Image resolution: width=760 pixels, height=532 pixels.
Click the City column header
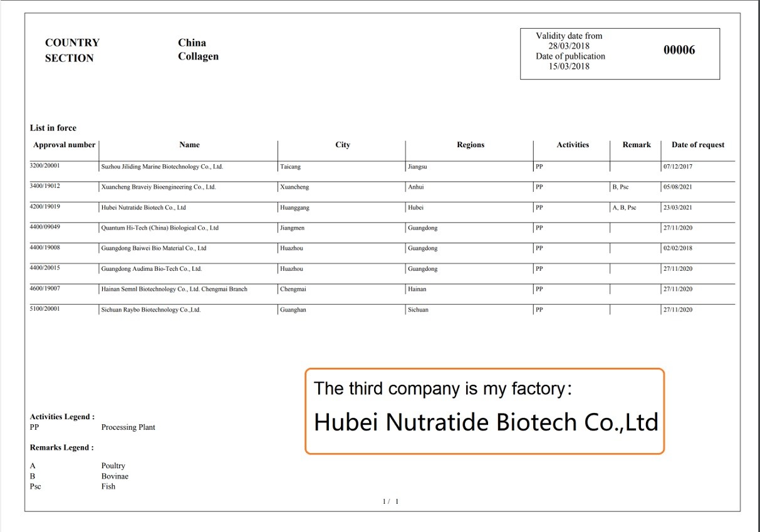pos(342,145)
